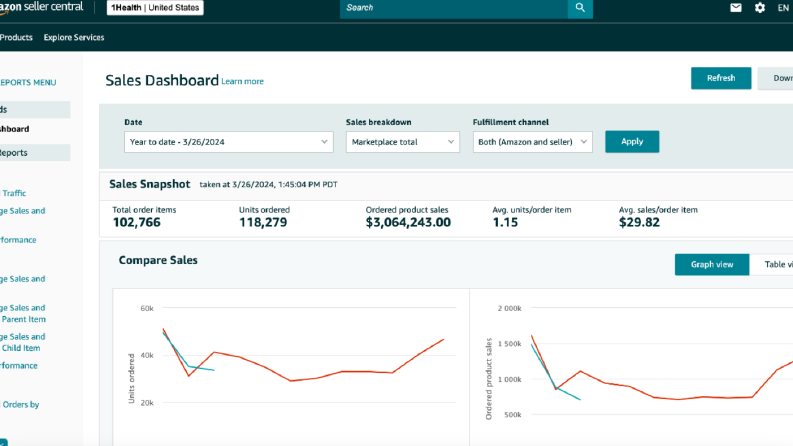Open the Products menu item

[x=16, y=37]
